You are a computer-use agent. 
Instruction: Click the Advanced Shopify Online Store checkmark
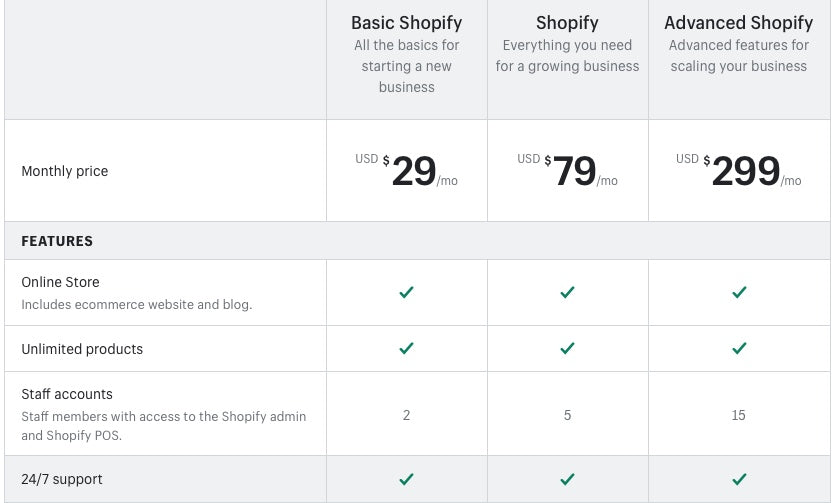tap(739, 292)
